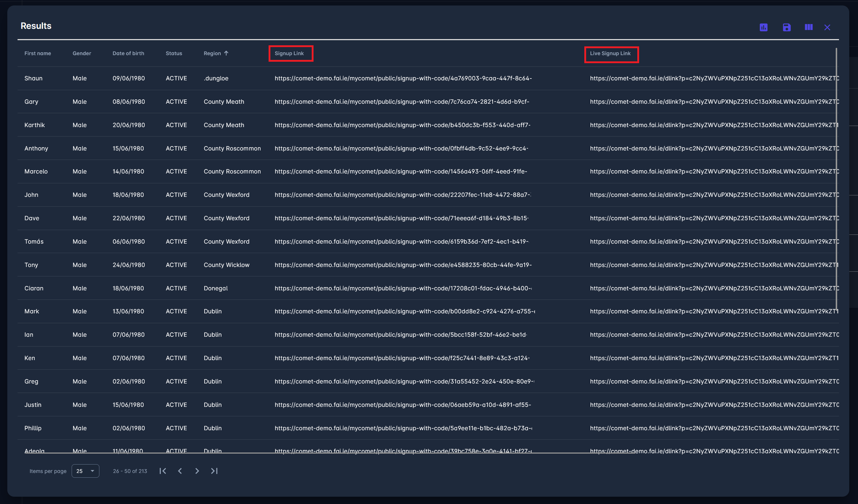Screen dimensions: 858x504
Task: Sort by the Status column header
Action: point(174,53)
